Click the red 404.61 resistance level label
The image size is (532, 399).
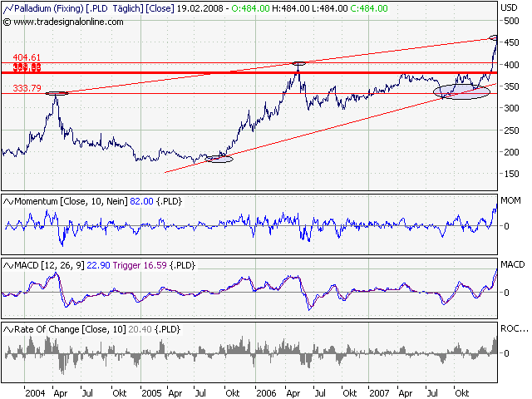tap(25, 60)
